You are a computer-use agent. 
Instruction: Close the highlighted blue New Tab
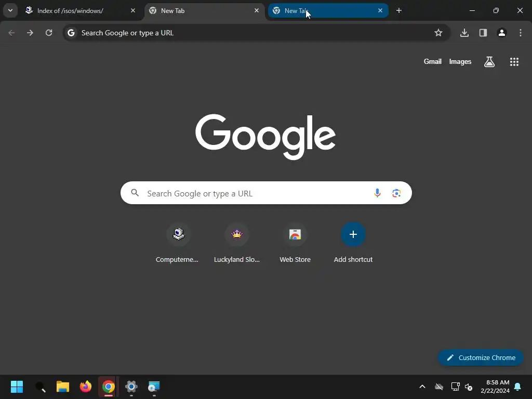tap(380, 10)
